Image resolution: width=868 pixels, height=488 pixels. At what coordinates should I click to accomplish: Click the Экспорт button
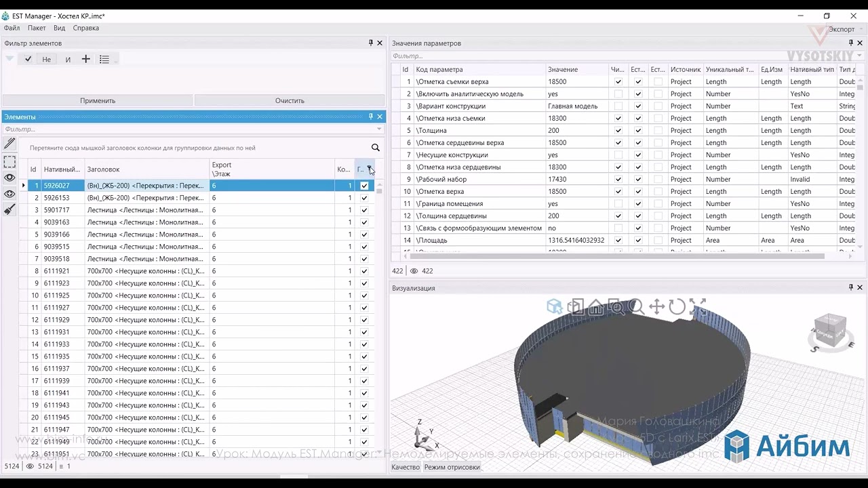coord(842,29)
